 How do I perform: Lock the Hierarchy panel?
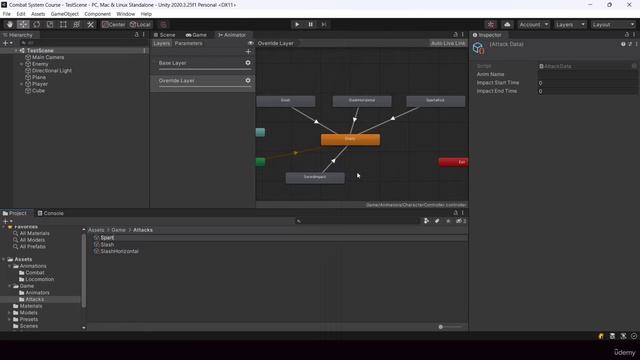[x=137, y=35]
